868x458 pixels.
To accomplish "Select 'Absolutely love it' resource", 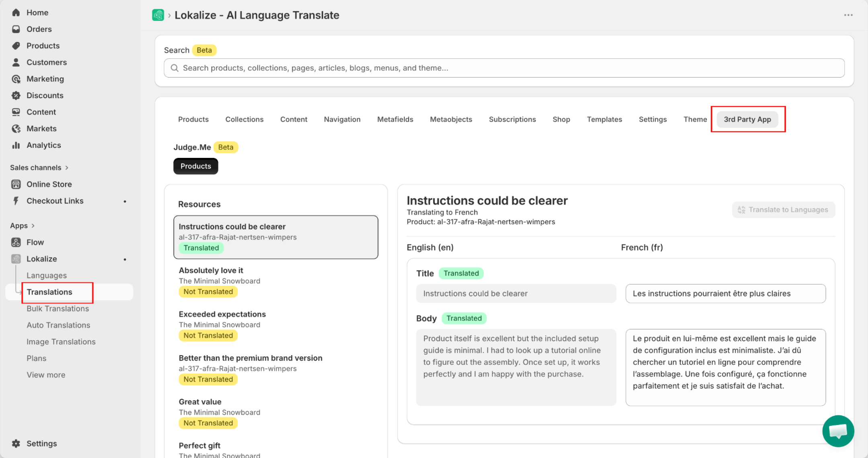I will (276, 281).
